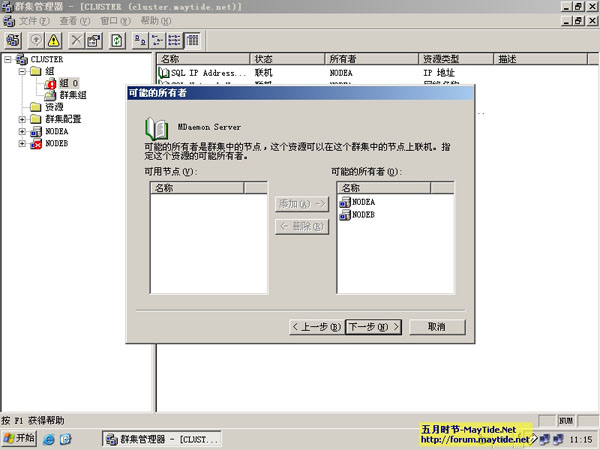
Task: Switch to list view toolbar icon
Action: point(174,40)
